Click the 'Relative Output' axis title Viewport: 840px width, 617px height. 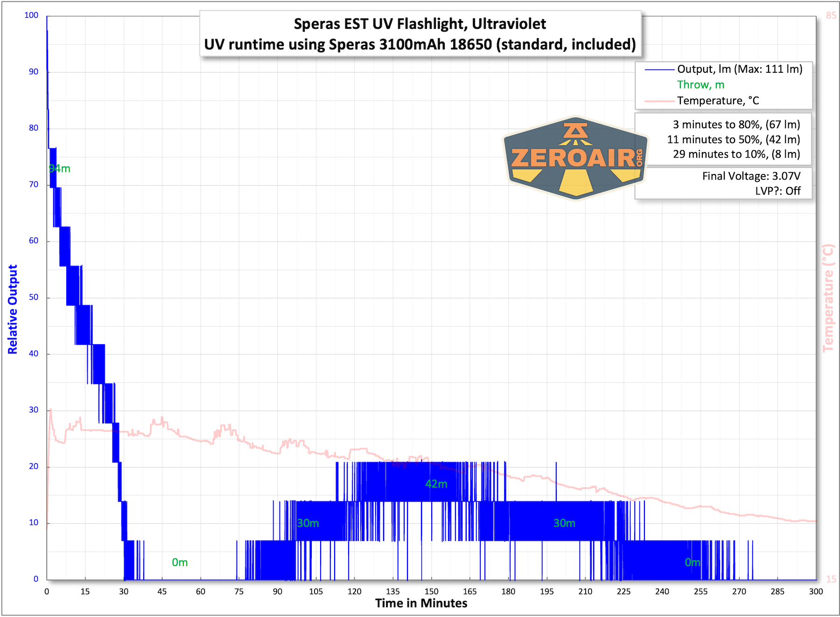(13, 309)
